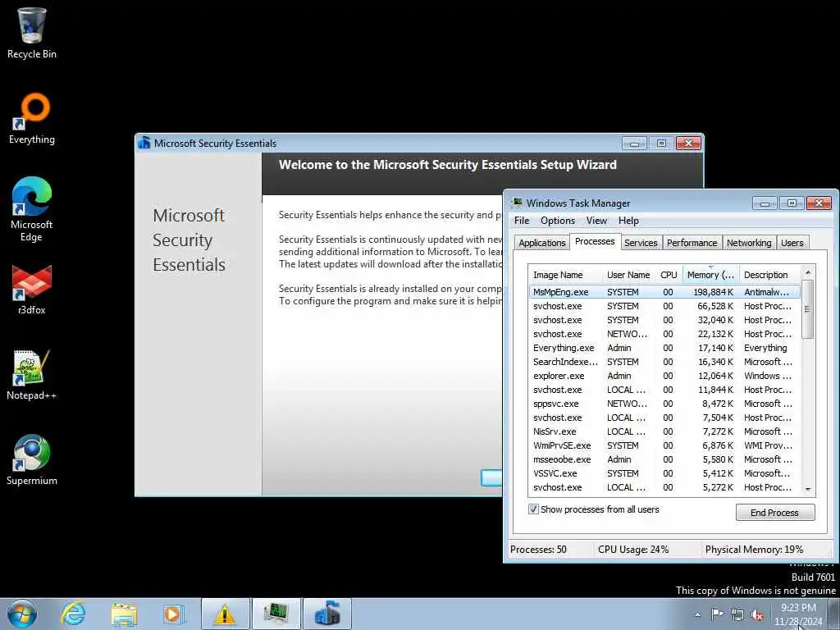Open Windows Media Player from the taskbar
840x630 pixels.
(x=174, y=614)
